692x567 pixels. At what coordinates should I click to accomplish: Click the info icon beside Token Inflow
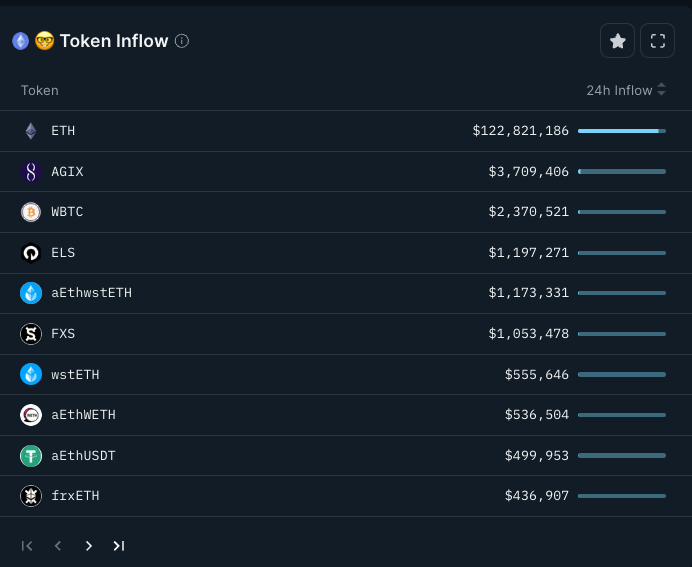point(182,41)
